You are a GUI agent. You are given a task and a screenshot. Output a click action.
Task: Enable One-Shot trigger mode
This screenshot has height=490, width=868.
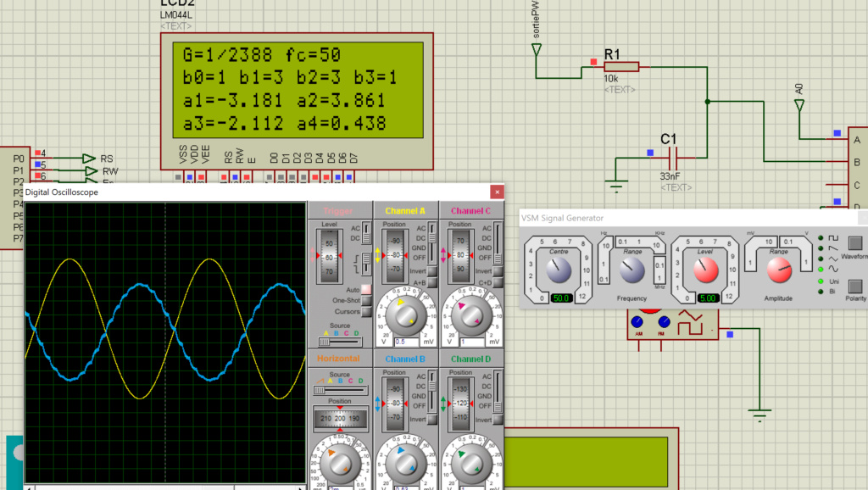366,301
